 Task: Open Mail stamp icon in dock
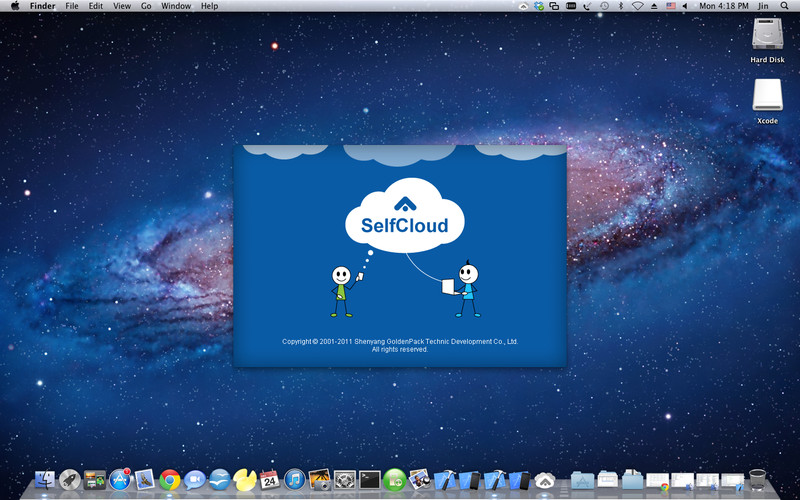(145, 480)
